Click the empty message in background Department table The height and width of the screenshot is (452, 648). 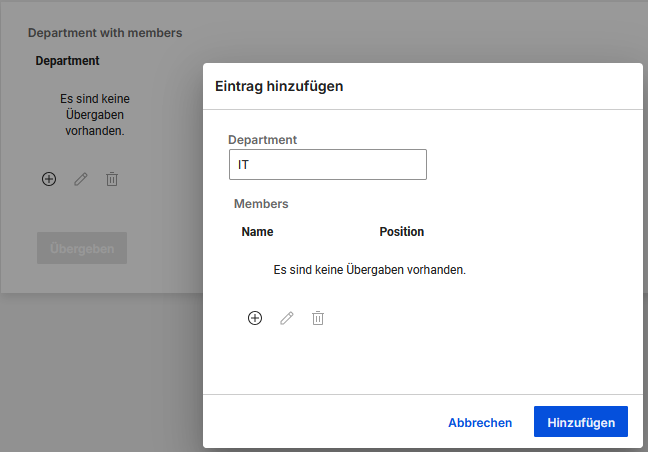pyautogui.click(x=94, y=115)
